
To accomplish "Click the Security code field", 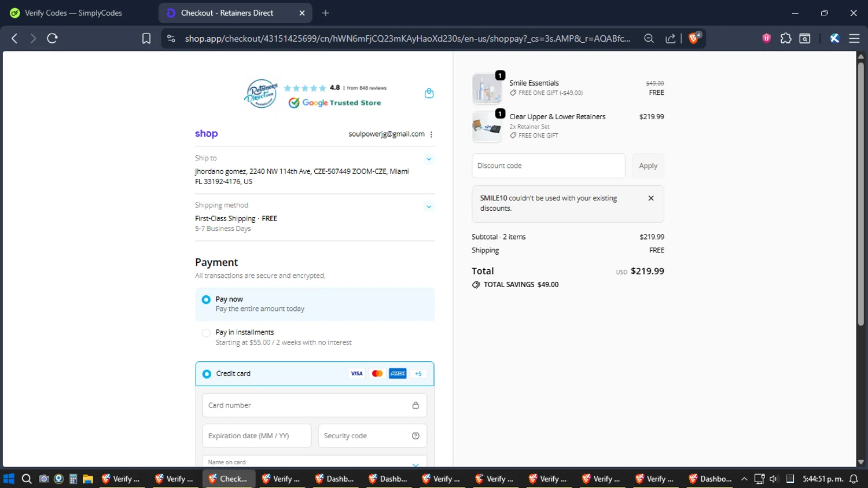I will (x=373, y=436).
